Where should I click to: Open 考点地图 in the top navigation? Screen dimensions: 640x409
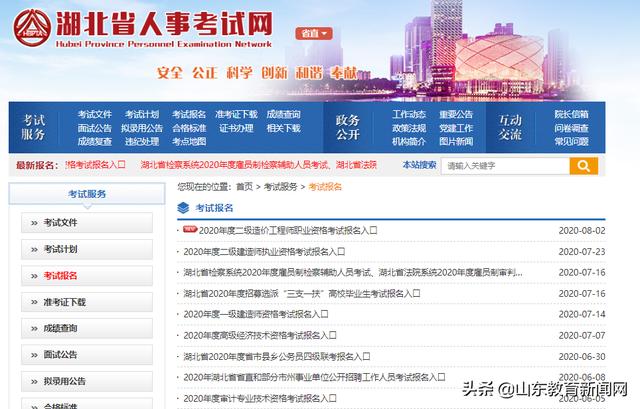(189, 142)
